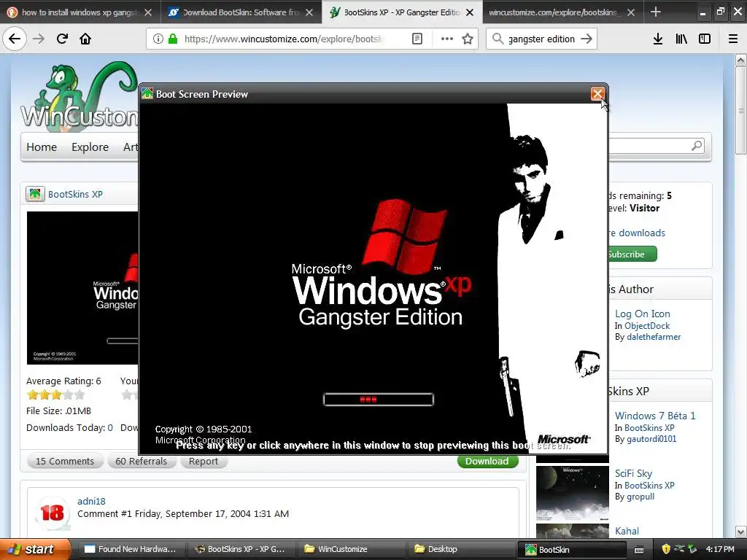Open adni18's profile link
Viewport: 747px width, 560px height.
91,501
